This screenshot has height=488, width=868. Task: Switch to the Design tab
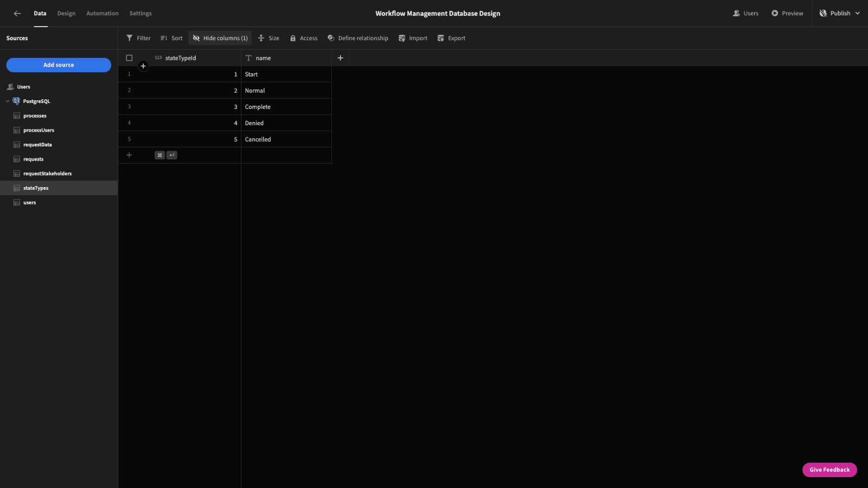(x=66, y=14)
